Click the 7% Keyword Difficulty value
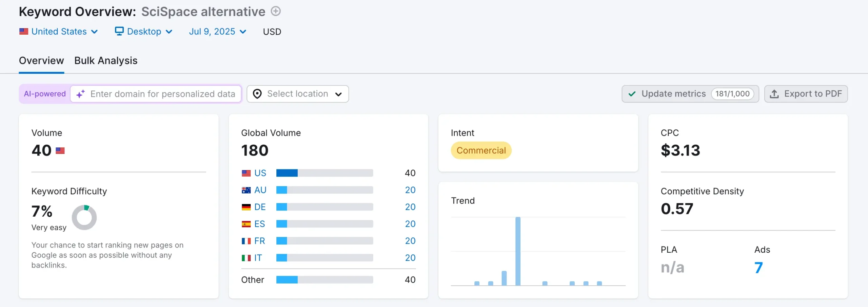 [42, 211]
